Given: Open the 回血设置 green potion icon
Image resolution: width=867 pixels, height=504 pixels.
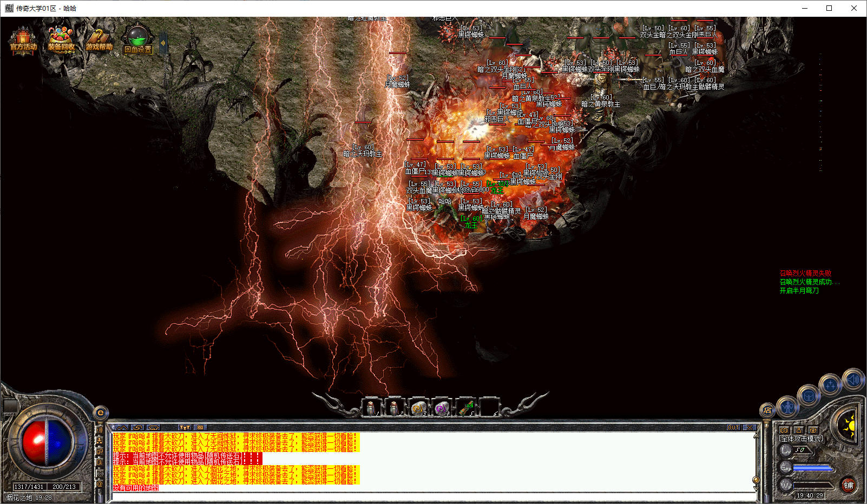Looking at the screenshot, I should tap(138, 39).
